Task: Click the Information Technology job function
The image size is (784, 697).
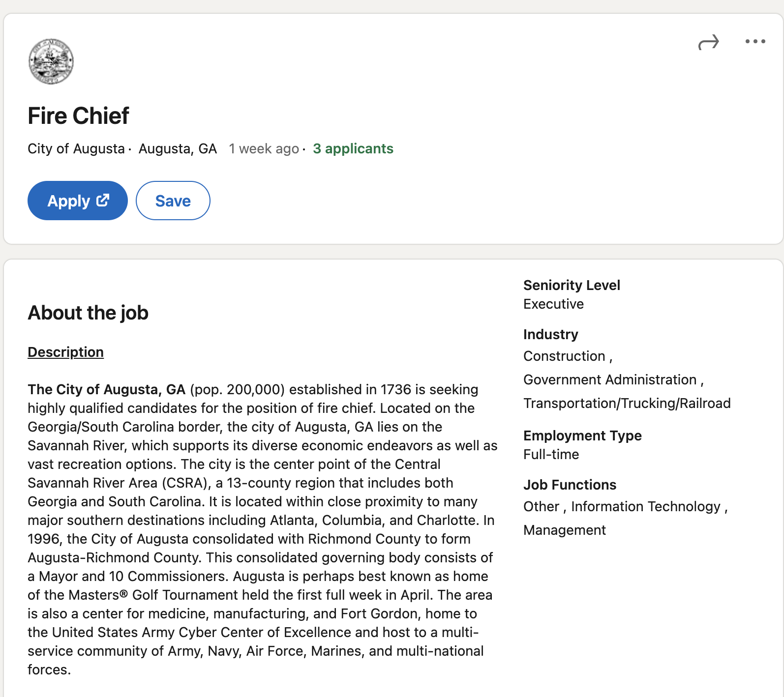Action: coord(646,506)
